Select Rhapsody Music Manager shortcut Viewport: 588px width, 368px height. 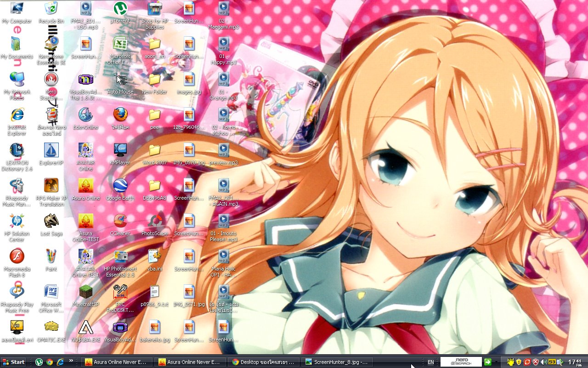[17, 192]
